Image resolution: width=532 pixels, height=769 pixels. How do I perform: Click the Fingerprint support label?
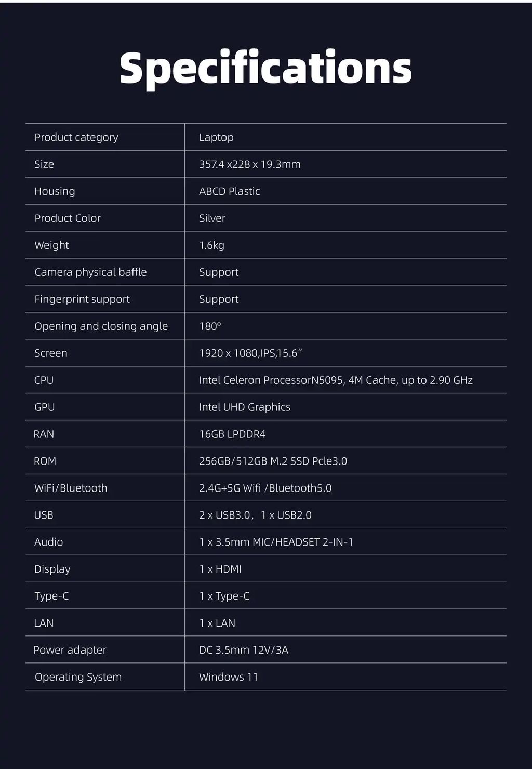click(x=82, y=299)
